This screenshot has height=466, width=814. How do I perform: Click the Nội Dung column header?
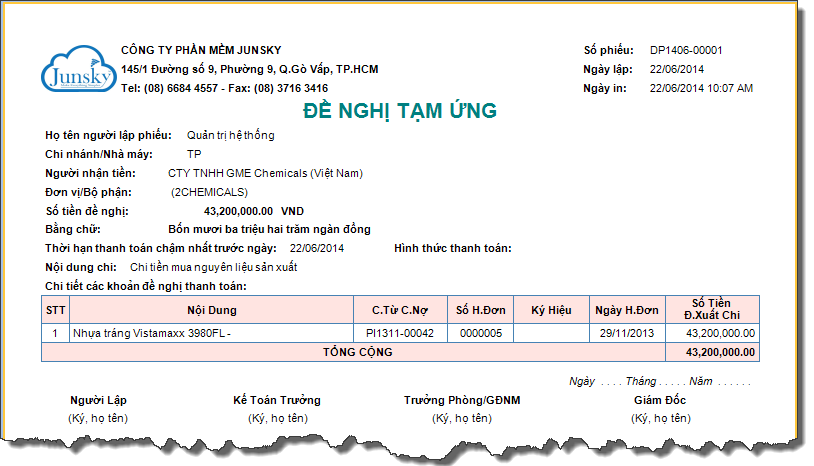click(x=211, y=310)
